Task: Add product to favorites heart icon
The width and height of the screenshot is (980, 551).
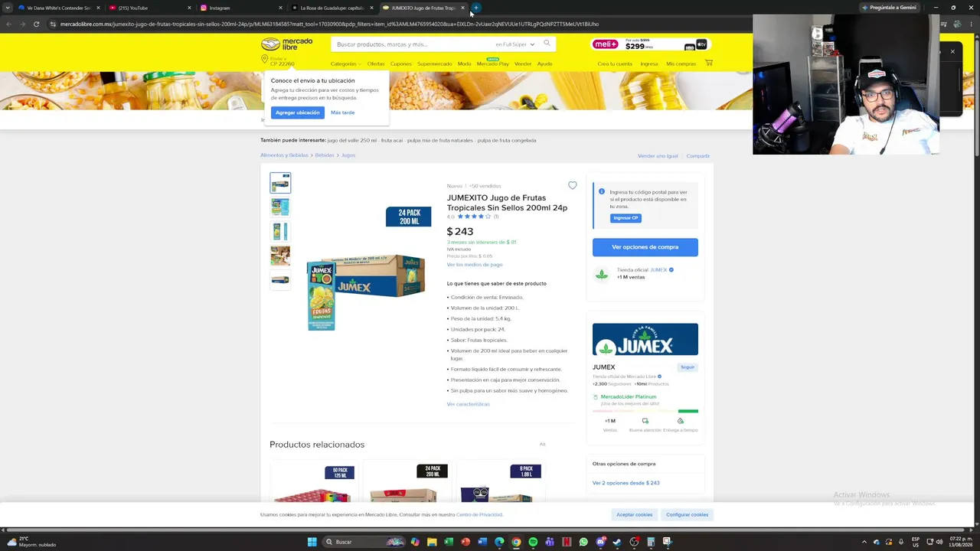Action: pyautogui.click(x=572, y=185)
